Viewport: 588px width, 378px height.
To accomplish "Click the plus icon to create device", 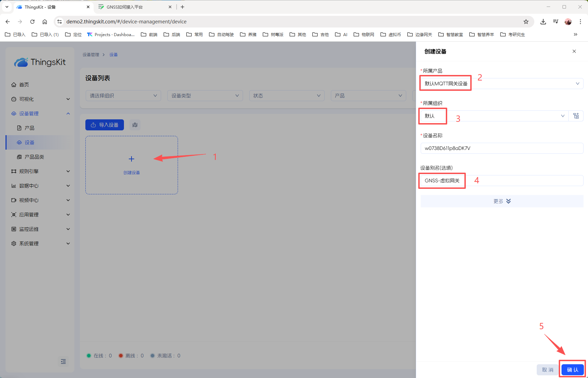I will (132, 159).
